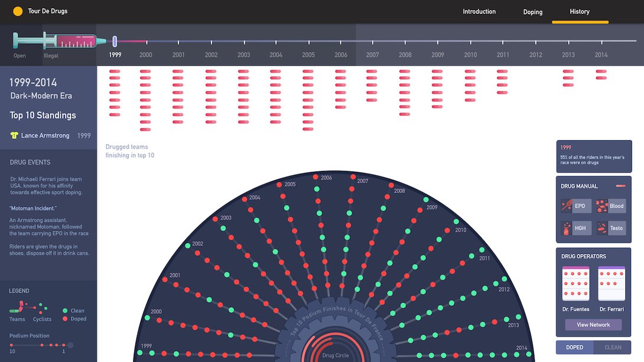Image resolution: width=644 pixels, height=362 pixels.
Task: Click the 2002 label on the radial chart
Action: click(197, 243)
